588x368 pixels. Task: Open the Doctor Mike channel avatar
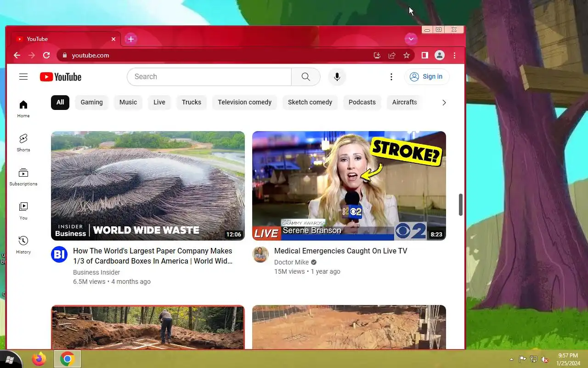[260, 254]
